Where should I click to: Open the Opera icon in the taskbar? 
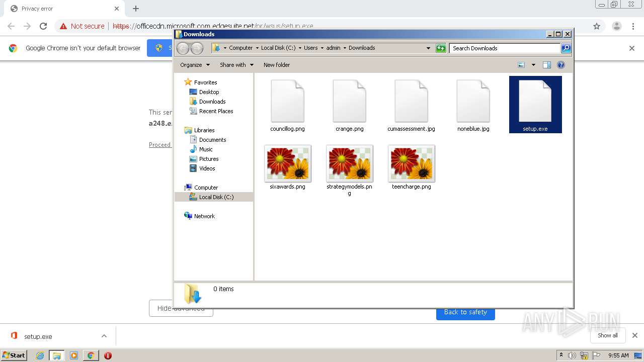coord(107,355)
